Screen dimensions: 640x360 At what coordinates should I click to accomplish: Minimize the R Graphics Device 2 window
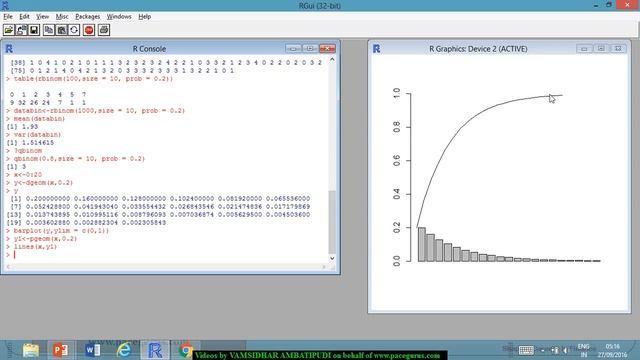tap(584, 49)
